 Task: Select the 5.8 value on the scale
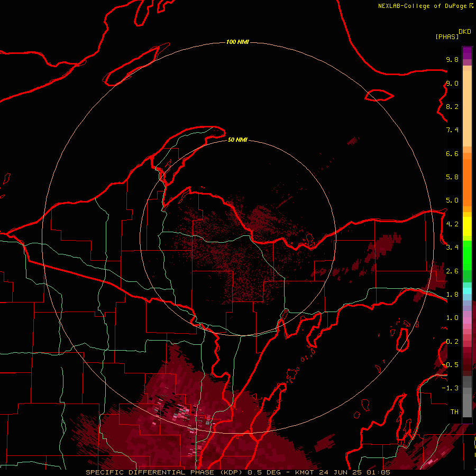(452, 177)
